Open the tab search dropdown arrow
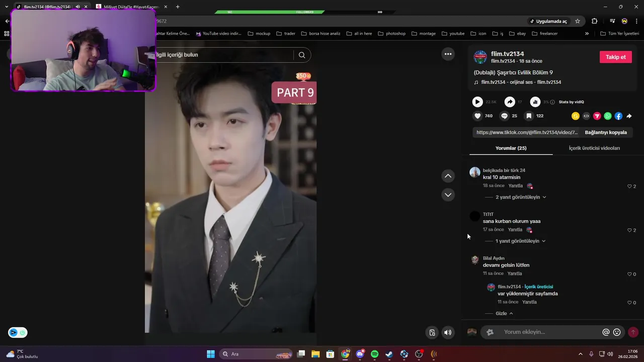Viewport: 644px width, 362px height. [x=7, y=7]
